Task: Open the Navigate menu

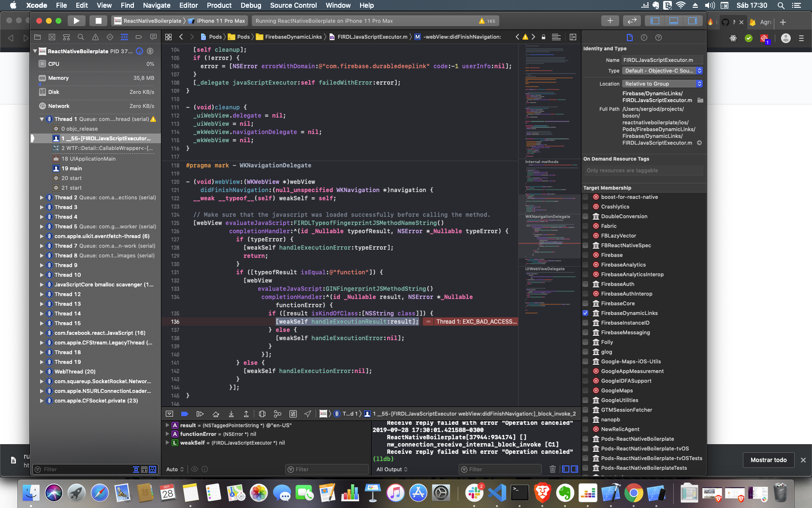Action: [157, 5]
